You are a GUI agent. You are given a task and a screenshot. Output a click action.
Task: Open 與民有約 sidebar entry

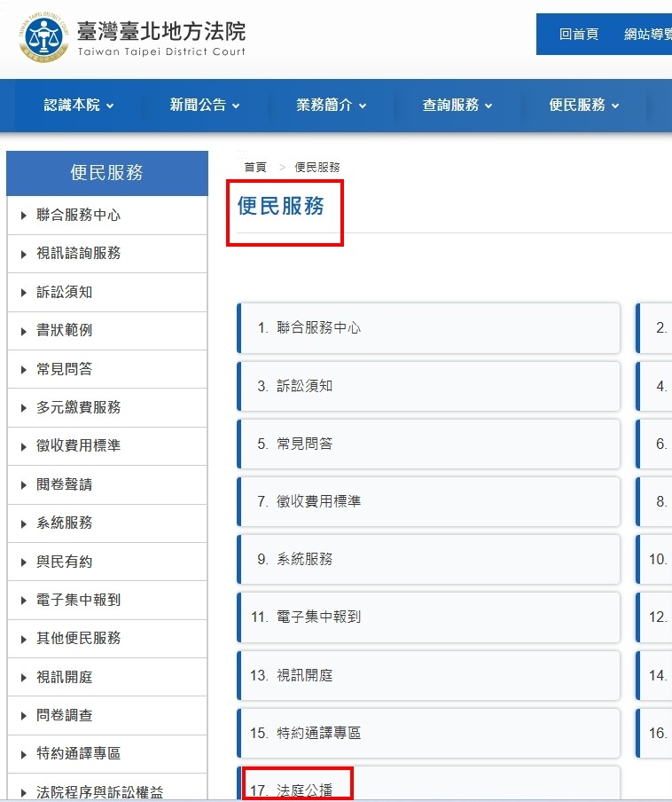click(x=64, y=562)
